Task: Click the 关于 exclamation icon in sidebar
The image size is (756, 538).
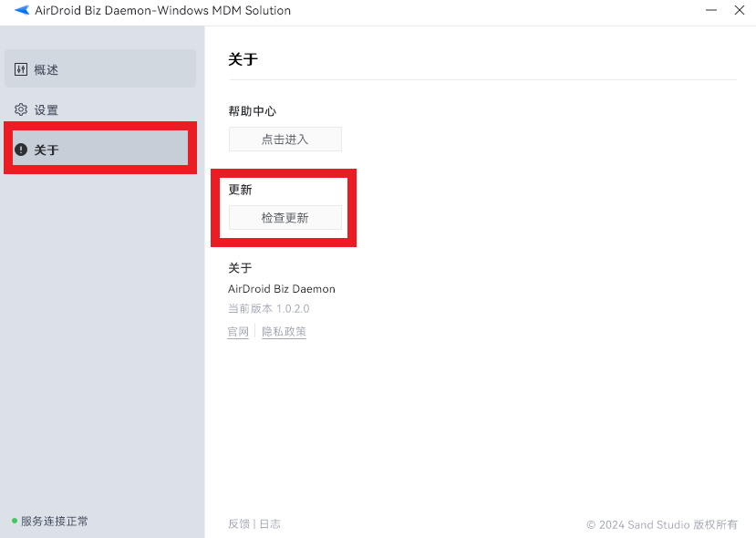Action: (21, 150)
